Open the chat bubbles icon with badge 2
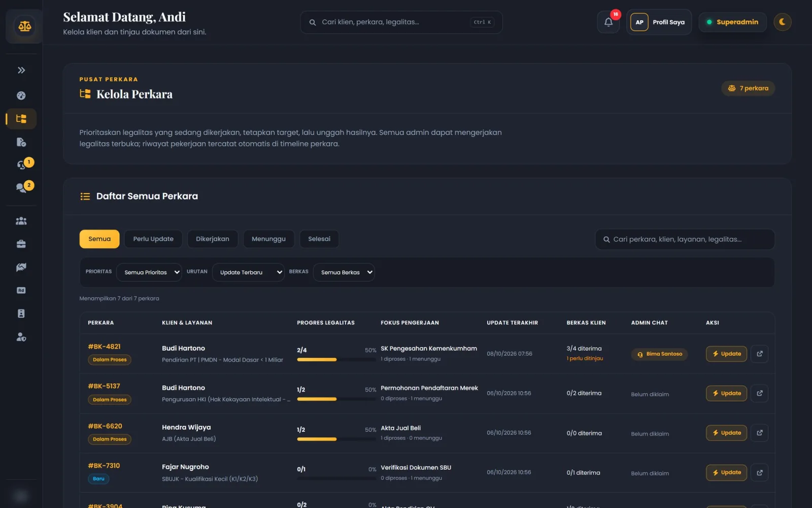Image resolution: width=812 pixels, height=508 pixels. click(x=21, y=188)
